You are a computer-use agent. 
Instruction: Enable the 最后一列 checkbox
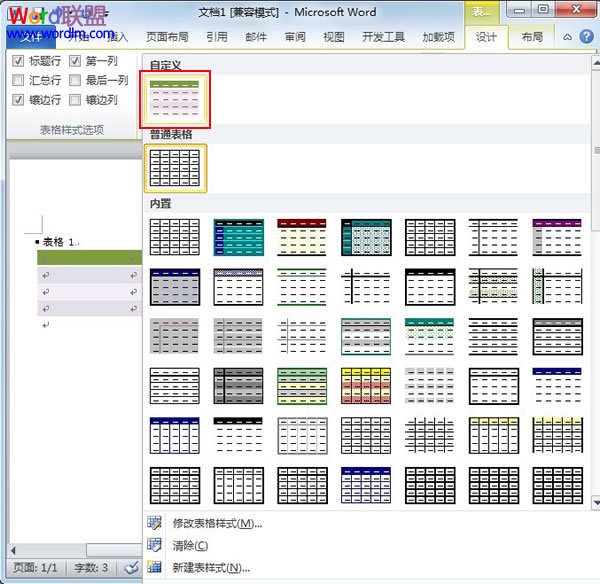[x=75, y=80]
